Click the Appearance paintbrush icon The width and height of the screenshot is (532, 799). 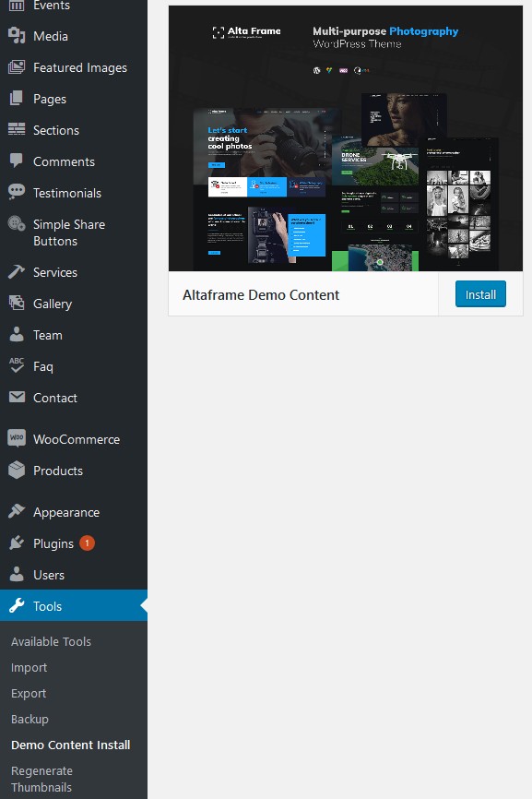(x=17, y=511)
